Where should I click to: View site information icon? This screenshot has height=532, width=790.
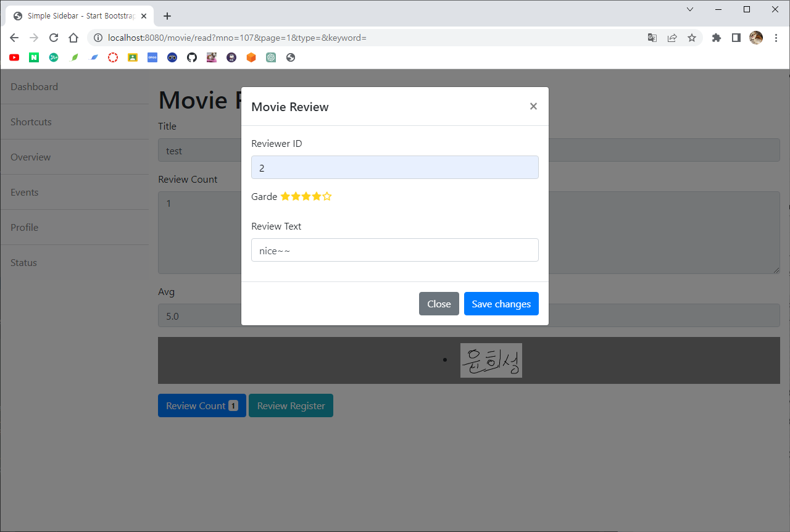click(x=98, y=38)
